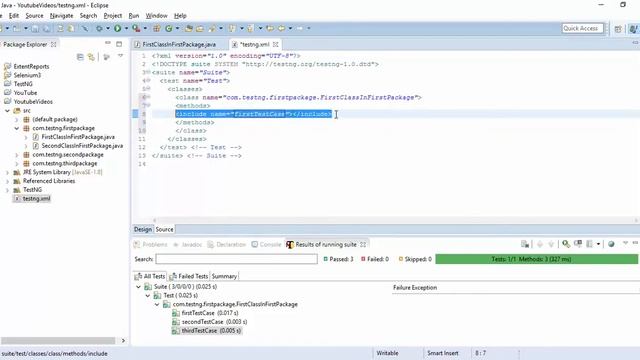This screenshot has height=360, width=640.
Task: Maximize the Package Explorer panel
Action: (x=119, y=44)
